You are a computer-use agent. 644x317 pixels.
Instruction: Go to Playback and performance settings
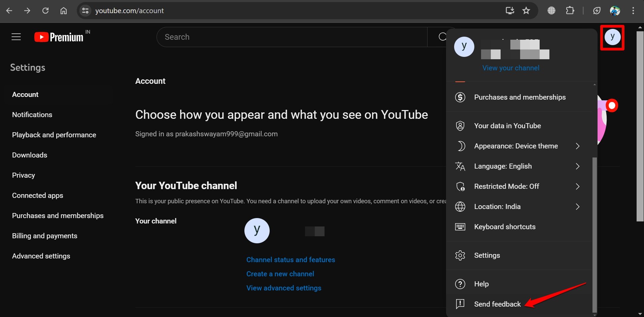pyautogui.click(x=54, y=135)
